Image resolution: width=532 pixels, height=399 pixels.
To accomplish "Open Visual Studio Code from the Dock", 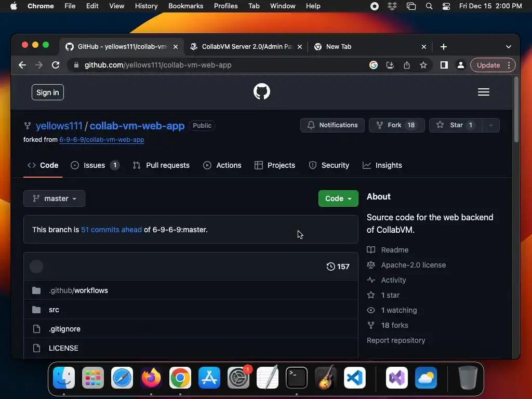I will pos(354,378).
